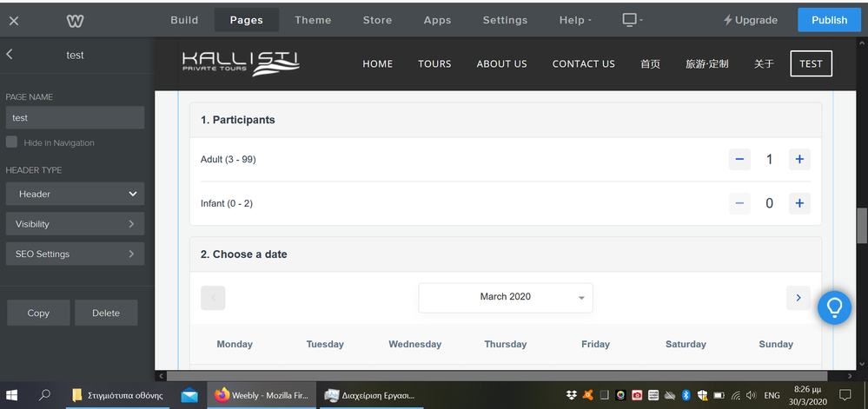Click the page name input field

pyautogui.click(x=75, y=117)
